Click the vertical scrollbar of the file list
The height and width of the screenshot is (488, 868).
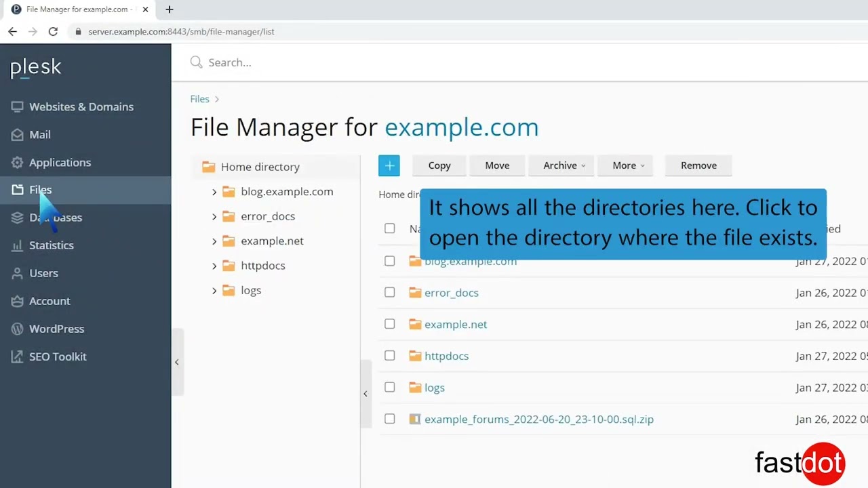point(366,393)
